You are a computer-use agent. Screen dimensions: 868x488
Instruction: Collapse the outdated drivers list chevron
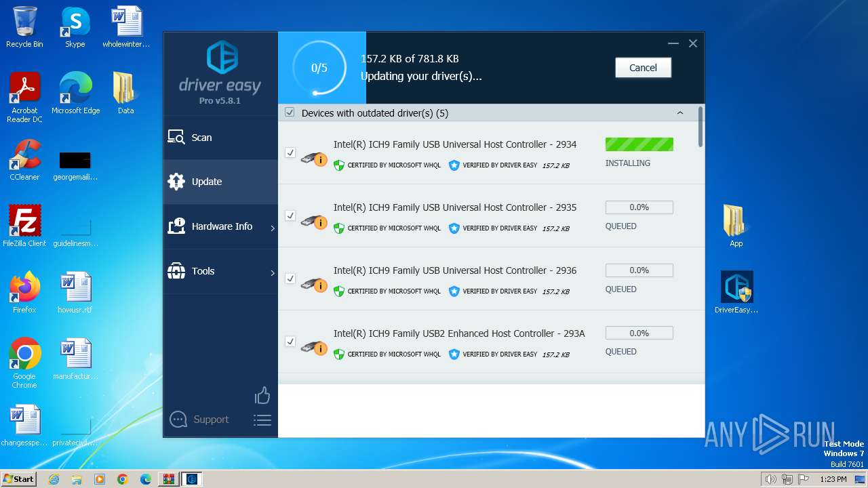coord(680,113)
